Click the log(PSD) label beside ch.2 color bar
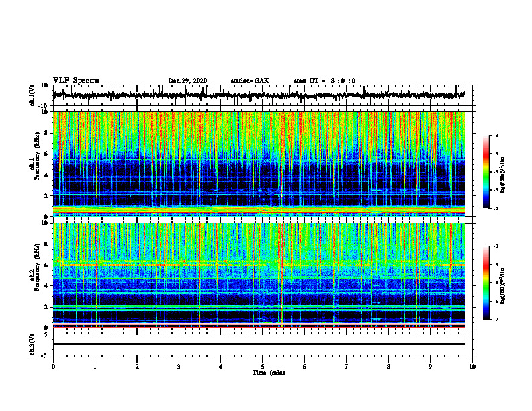Screen dimensions: 532x411 (502, 285)
